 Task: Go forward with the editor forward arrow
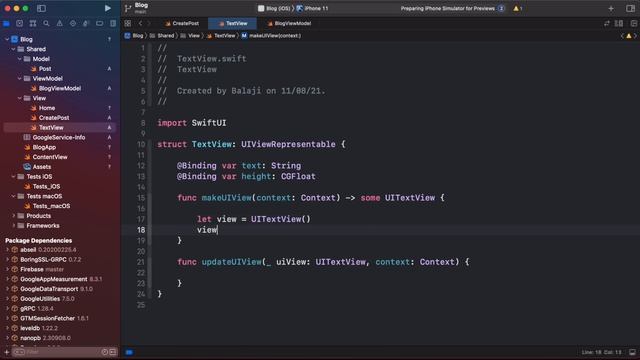pyautogui.click(x=149, y=24)
